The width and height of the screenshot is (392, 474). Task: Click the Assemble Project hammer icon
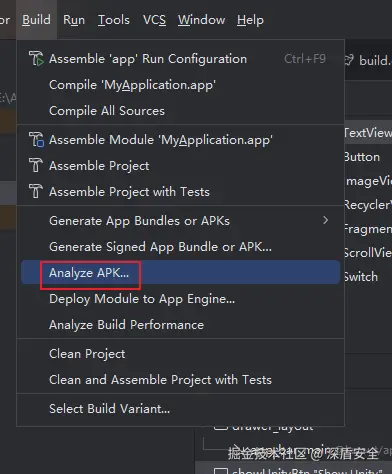36,166
